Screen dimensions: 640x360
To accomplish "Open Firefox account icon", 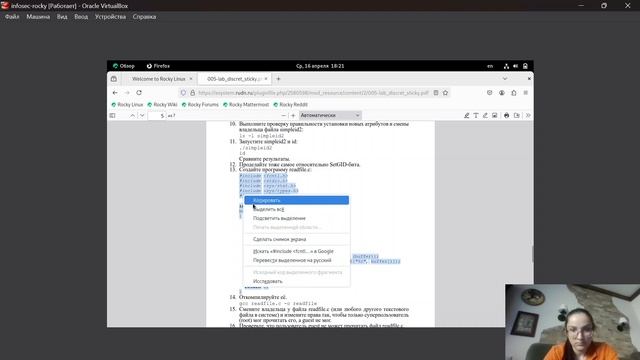I will point(502,93).
